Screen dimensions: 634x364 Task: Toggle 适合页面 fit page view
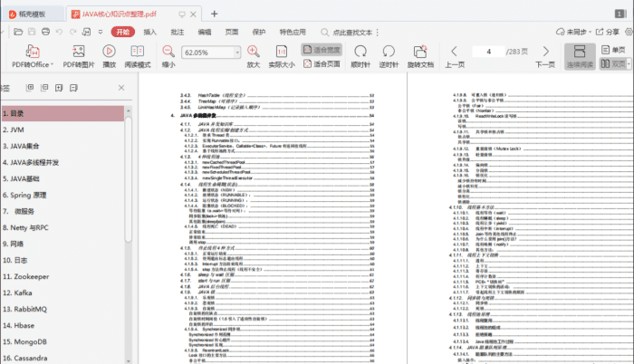tap(322, 64)
